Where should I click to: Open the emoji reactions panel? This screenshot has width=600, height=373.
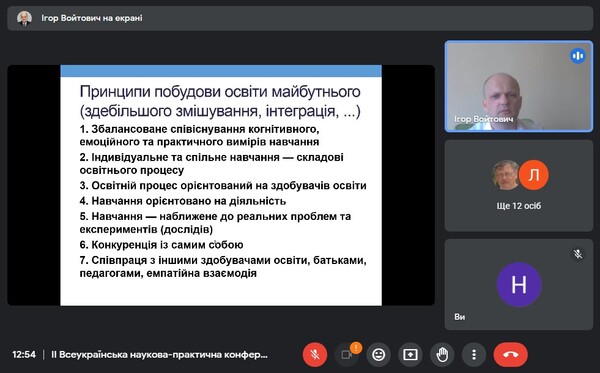[x=378, y=355]
